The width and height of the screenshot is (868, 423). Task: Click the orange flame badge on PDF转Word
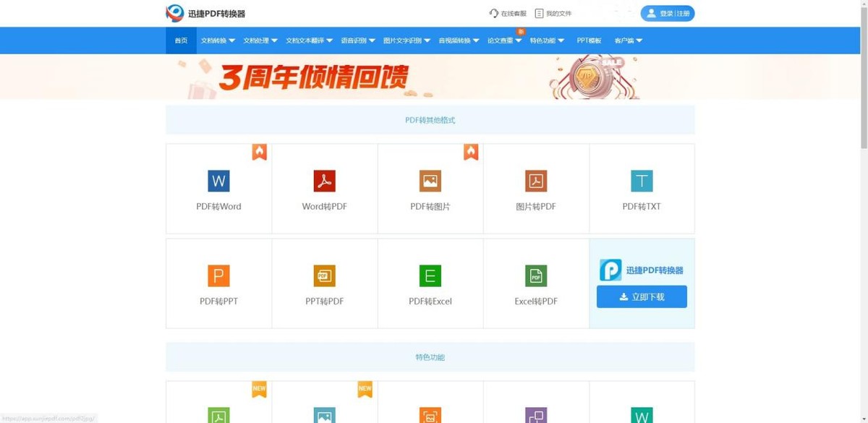tap(260, 152)
